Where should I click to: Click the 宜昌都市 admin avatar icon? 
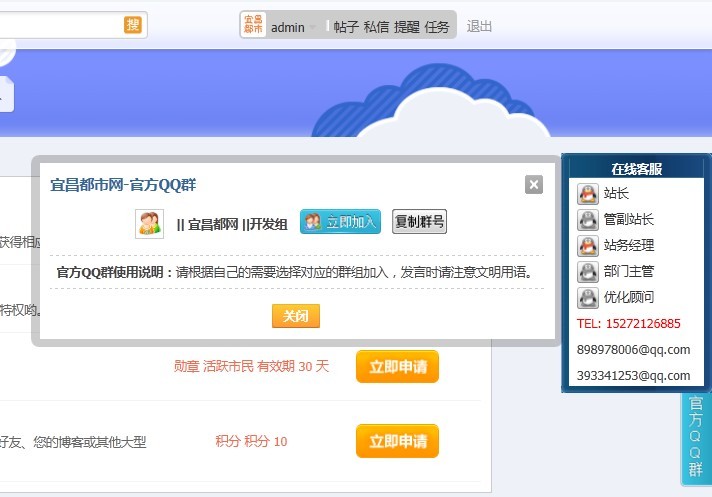[x=253, y=25]
